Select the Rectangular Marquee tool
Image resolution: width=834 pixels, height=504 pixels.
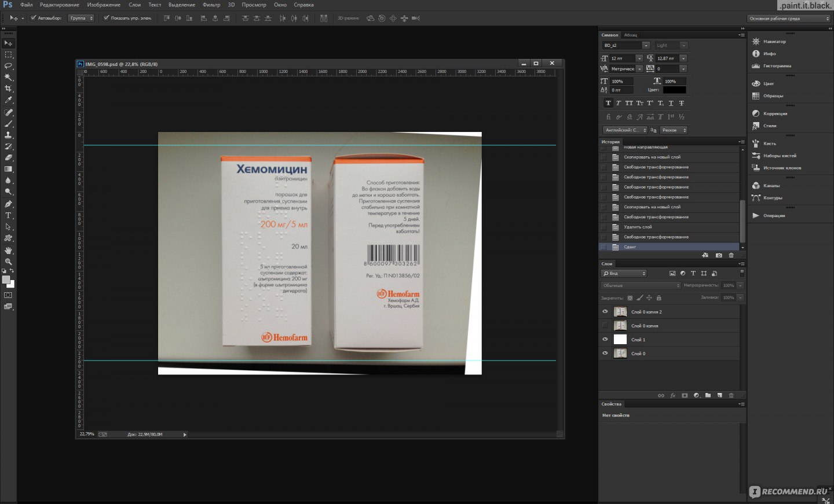point(8,54)
